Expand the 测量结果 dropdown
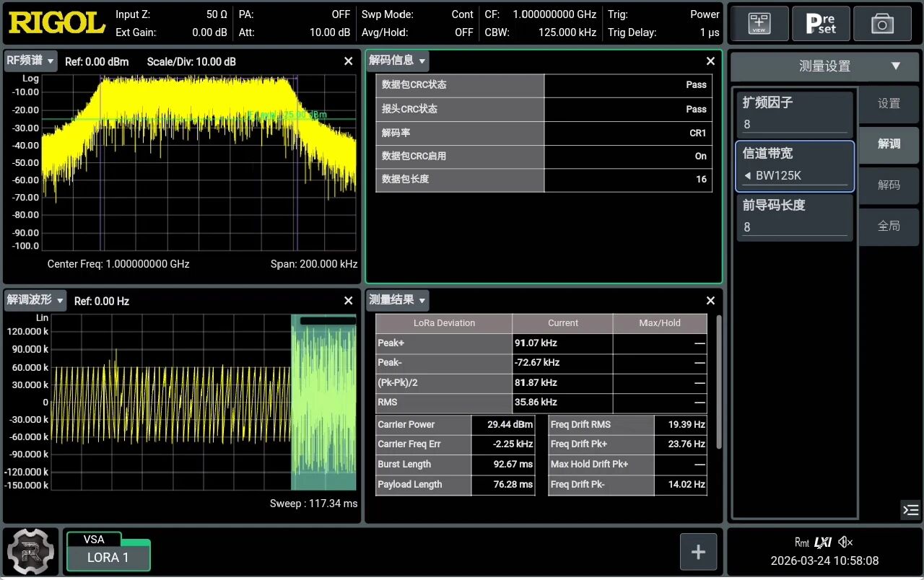The image size is (924, 580). 398,299
